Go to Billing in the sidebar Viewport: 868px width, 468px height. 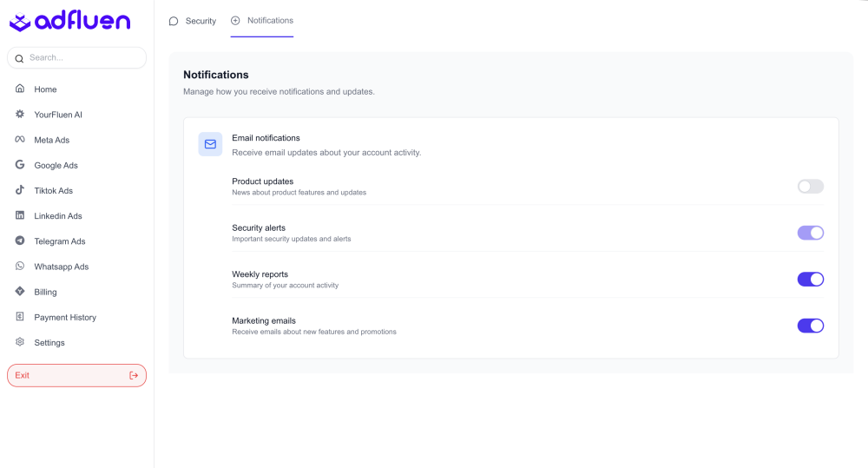click(x=45, y=293)
